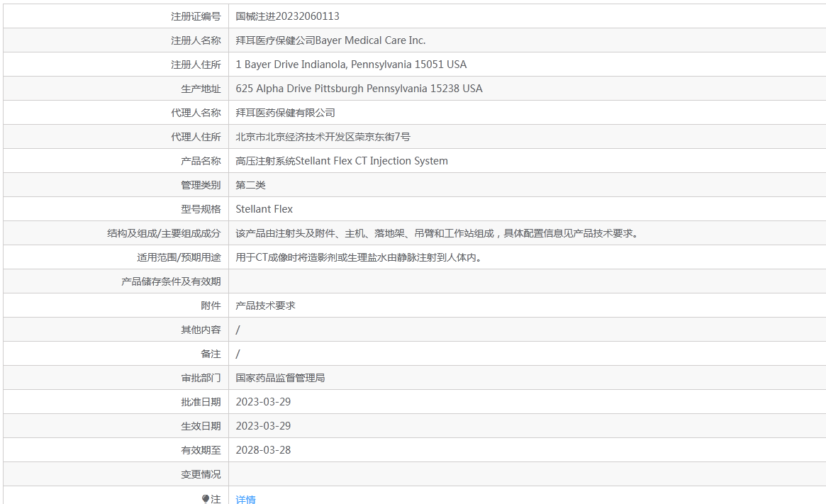Click the 有效期至 label
826x504 pixels.
(201, 450)
